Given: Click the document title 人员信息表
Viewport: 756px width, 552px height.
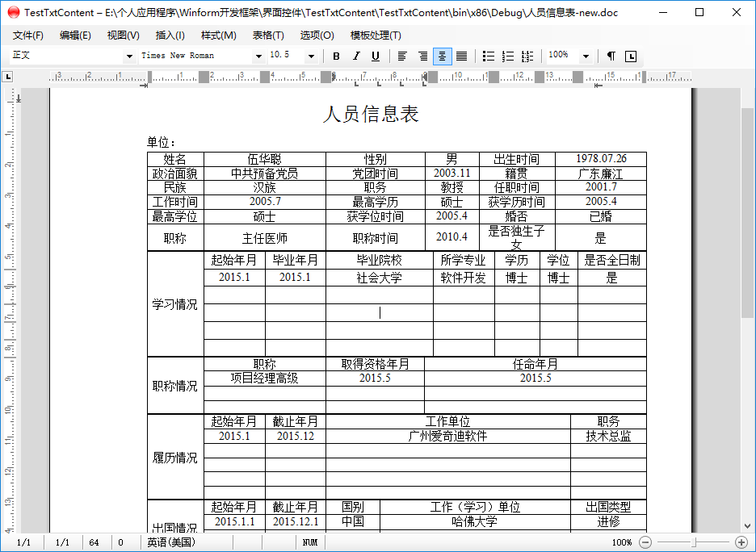Looking at the screenshot, I should tap(371, 114).
